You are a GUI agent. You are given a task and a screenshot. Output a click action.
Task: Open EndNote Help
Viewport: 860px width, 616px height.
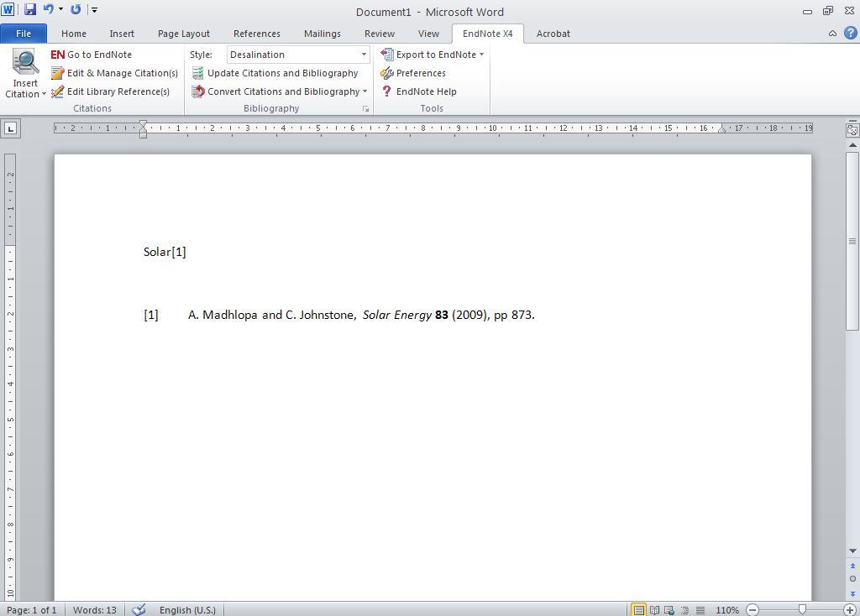point(418,91)
